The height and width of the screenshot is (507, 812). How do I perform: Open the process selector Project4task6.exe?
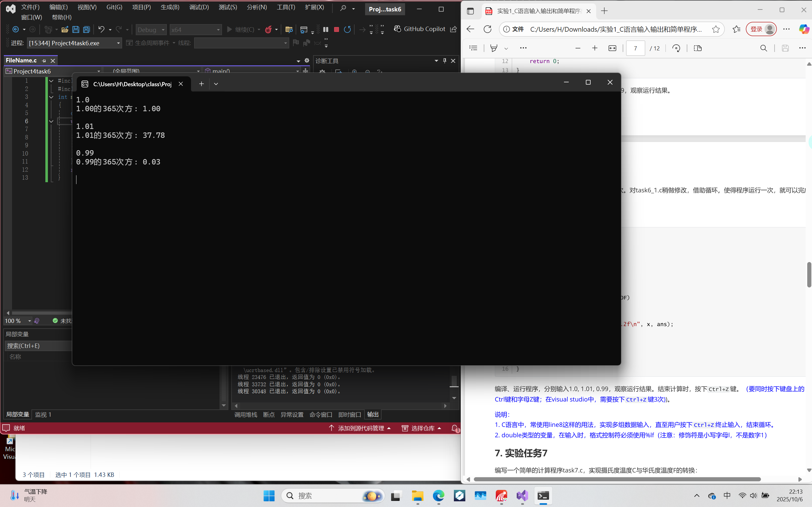pyautogui.click(x=74, y=43)
